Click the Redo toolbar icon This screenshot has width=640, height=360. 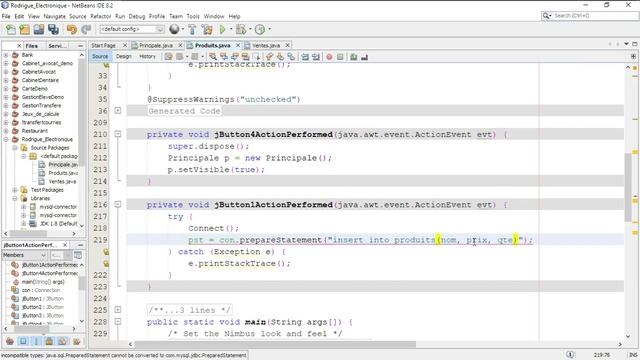[x=86, y=29]
